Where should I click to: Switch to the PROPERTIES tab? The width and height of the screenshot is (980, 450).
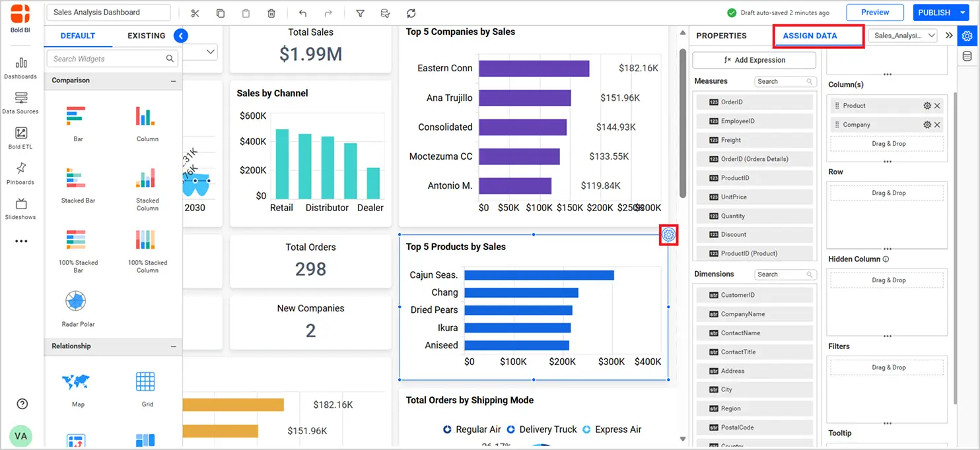721,36
